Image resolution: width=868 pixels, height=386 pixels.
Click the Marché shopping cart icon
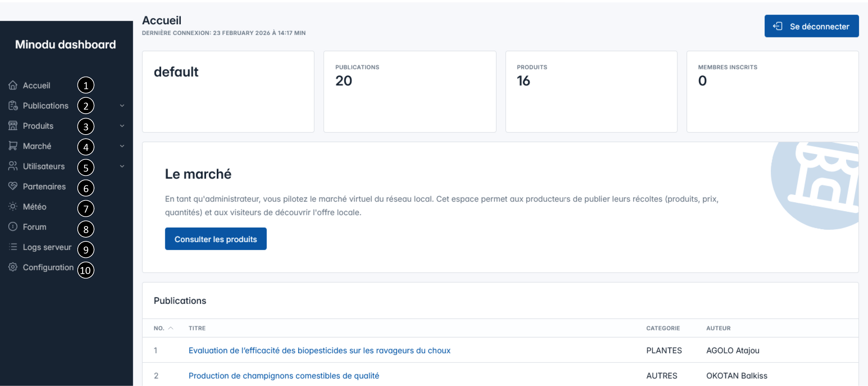click(x=13, y=146)
